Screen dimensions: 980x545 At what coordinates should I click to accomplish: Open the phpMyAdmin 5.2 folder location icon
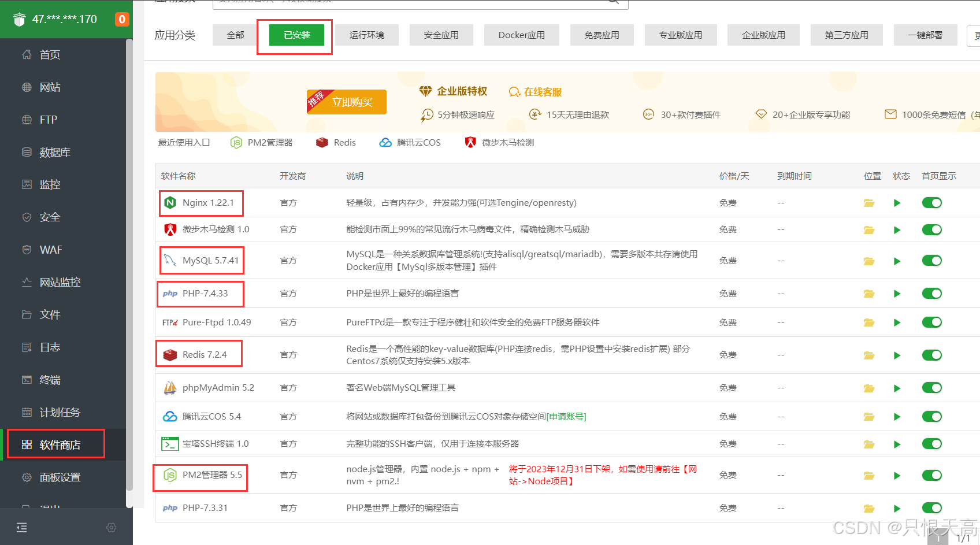[x=869, y=388]
